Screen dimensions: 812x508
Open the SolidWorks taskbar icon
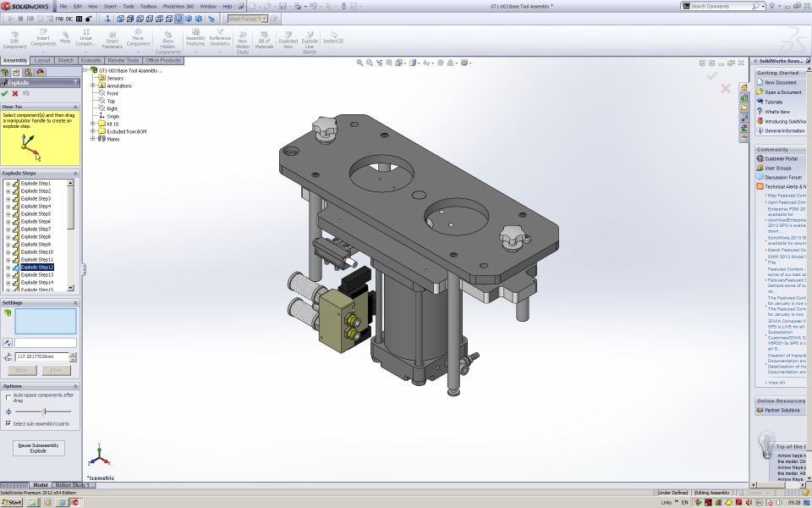pos(74,502)
